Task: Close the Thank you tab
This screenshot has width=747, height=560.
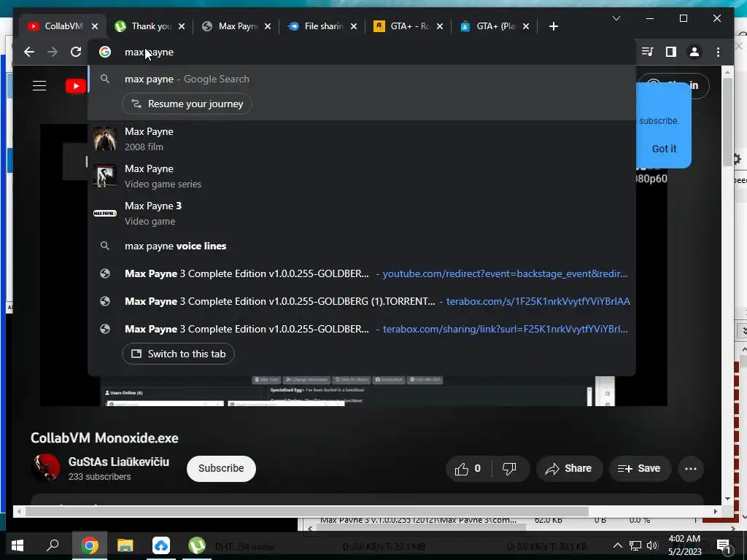Action: point(182,26)
